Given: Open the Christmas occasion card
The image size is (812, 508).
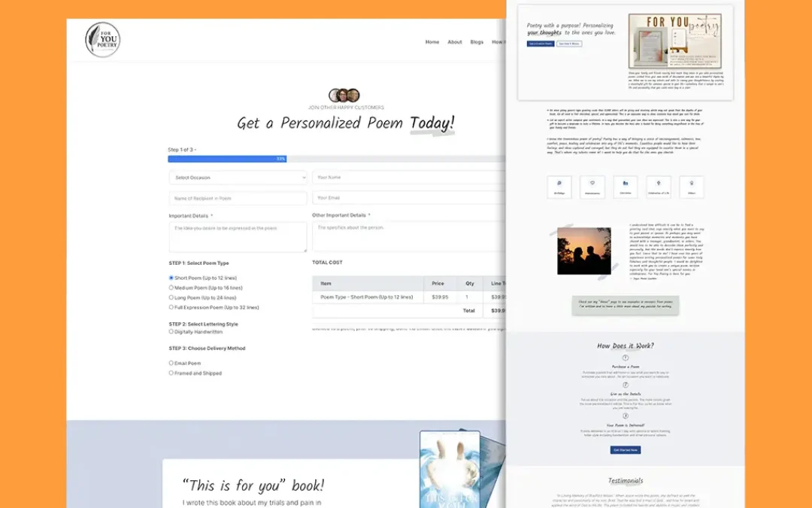Looking at the screenshot, I should pyautogui.click(x=625, y=187).
